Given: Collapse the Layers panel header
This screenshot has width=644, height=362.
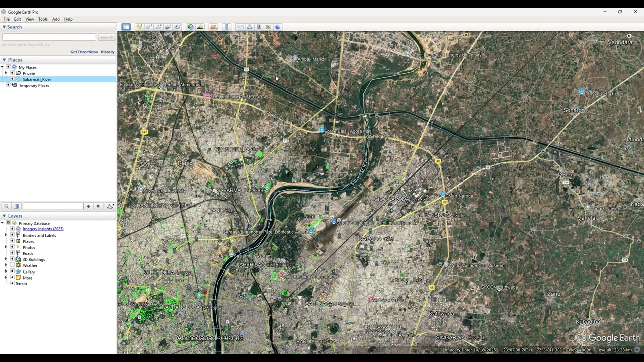Looking at the screenshot, I should 4,216.
